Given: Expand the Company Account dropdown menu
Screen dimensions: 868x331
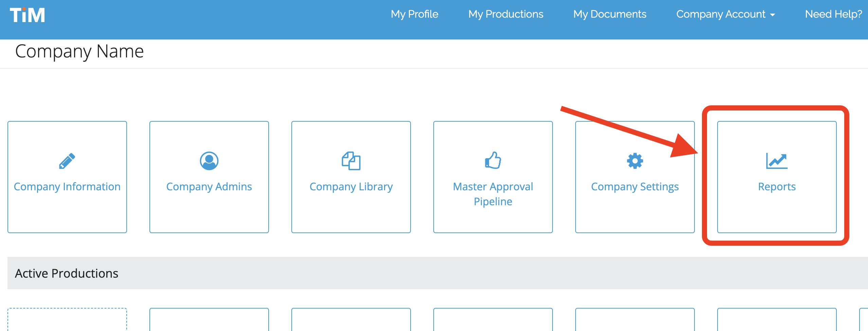Looking at the screenshot, I should pos(726,14).
